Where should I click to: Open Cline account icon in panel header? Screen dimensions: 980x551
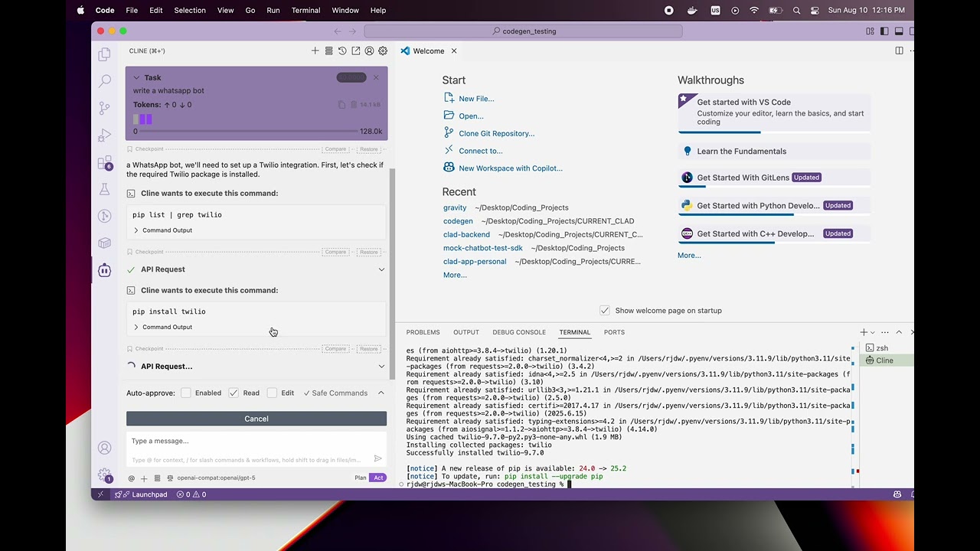[x=369, y=51]
